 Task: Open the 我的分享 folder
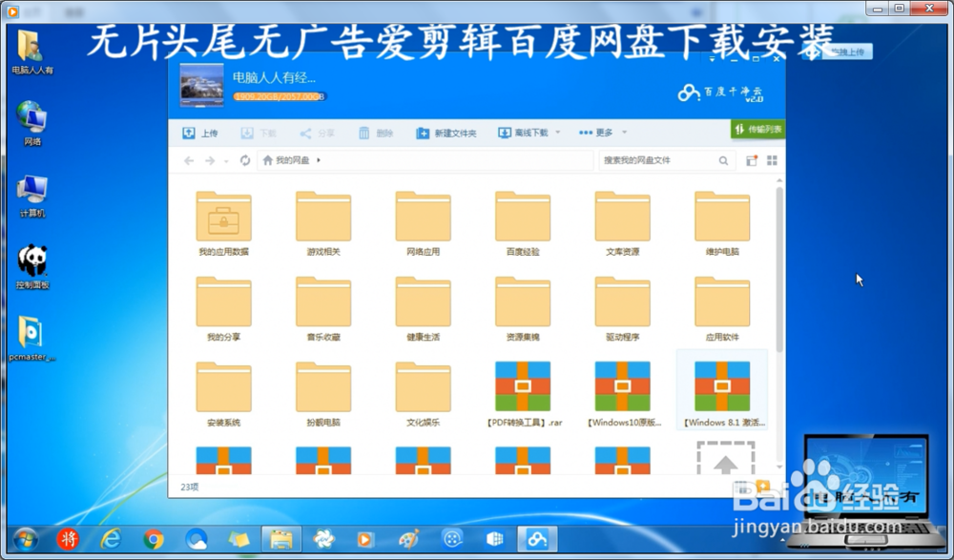tap(223, 308)
